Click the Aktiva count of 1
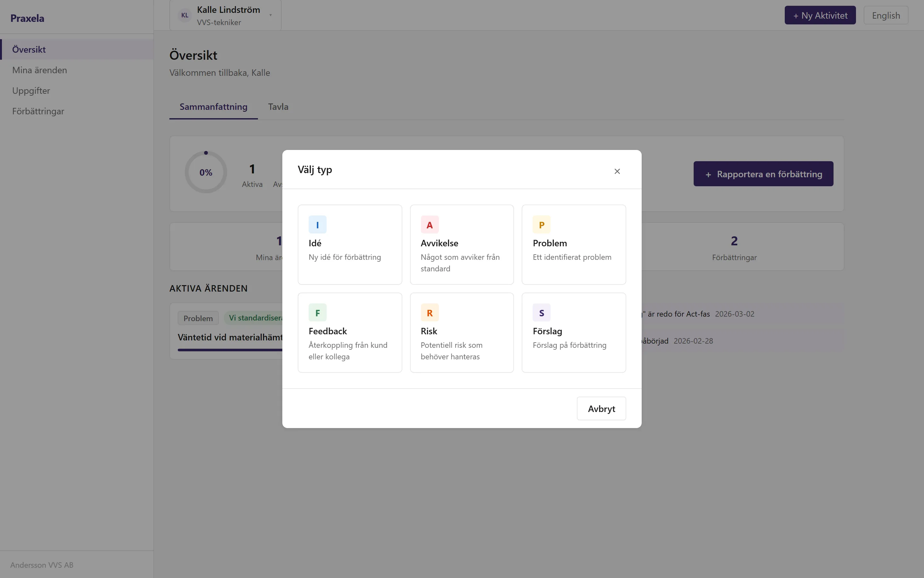 [x=252, y=169]
